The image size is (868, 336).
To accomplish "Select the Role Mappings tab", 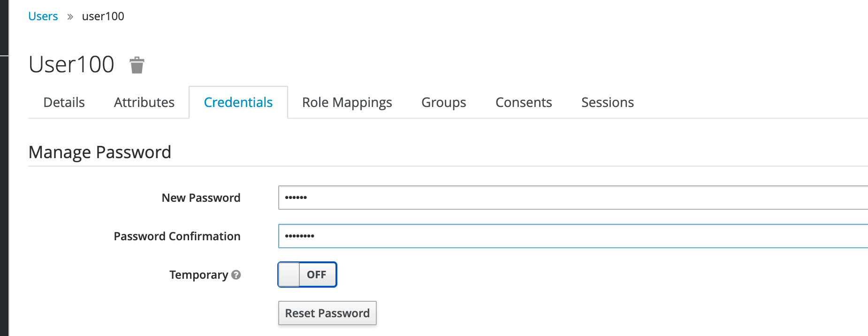I will pyautogui.click(x=347, y=102).
